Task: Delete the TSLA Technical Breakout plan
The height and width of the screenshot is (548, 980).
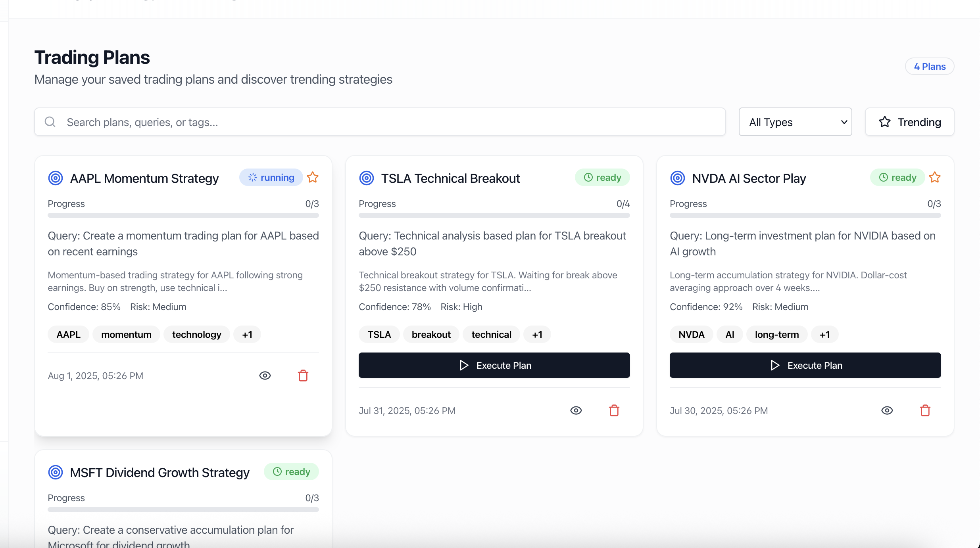Action: click(x=614, y=410)
